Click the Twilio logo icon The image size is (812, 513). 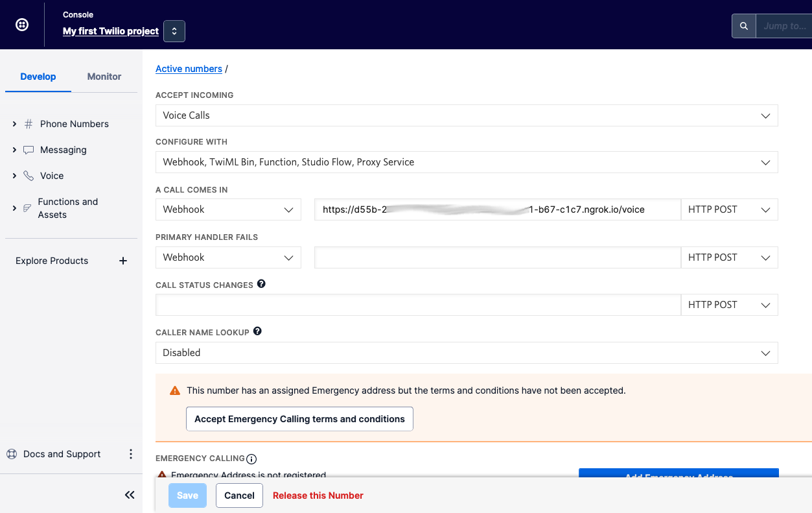22,25
